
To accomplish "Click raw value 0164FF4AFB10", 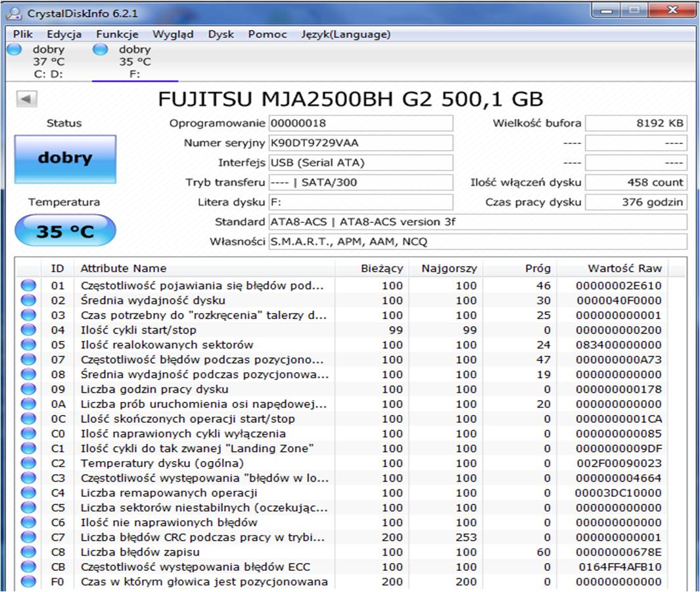I will click(x=620, y=567).
